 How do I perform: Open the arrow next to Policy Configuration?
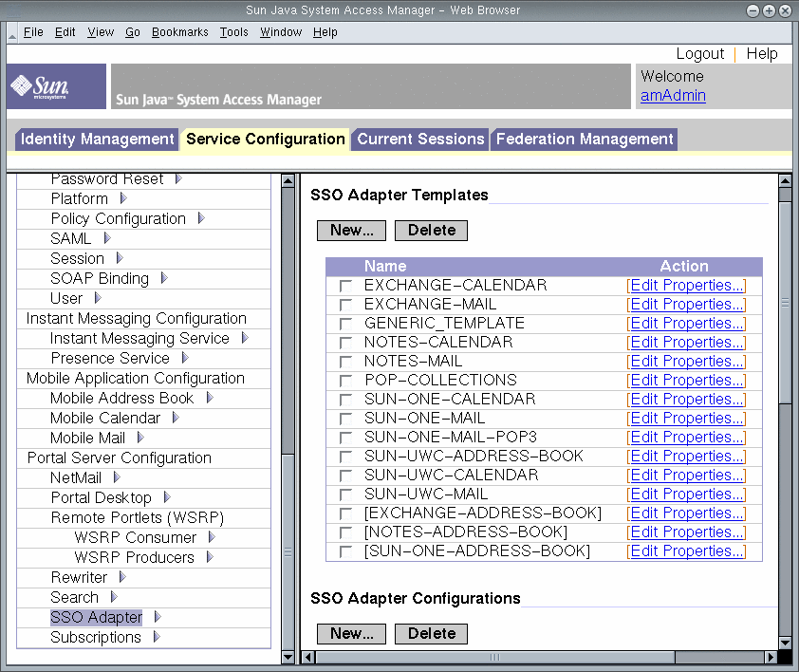[201, 217]
